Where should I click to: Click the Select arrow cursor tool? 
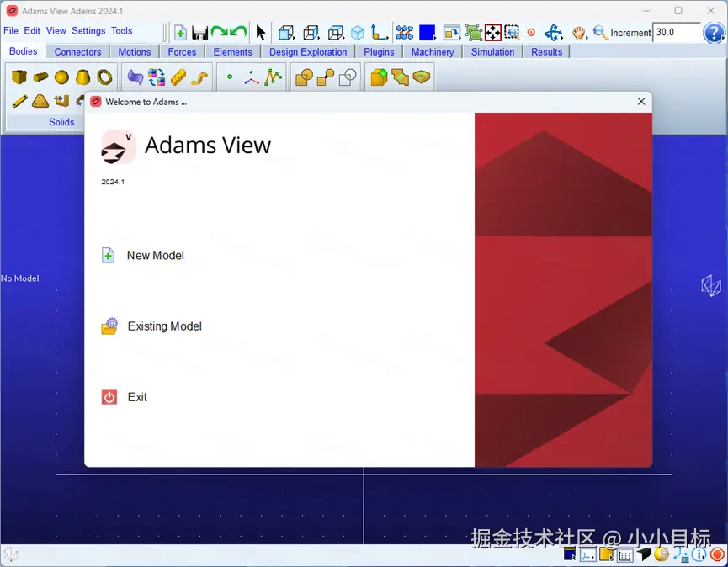point(260,33)
